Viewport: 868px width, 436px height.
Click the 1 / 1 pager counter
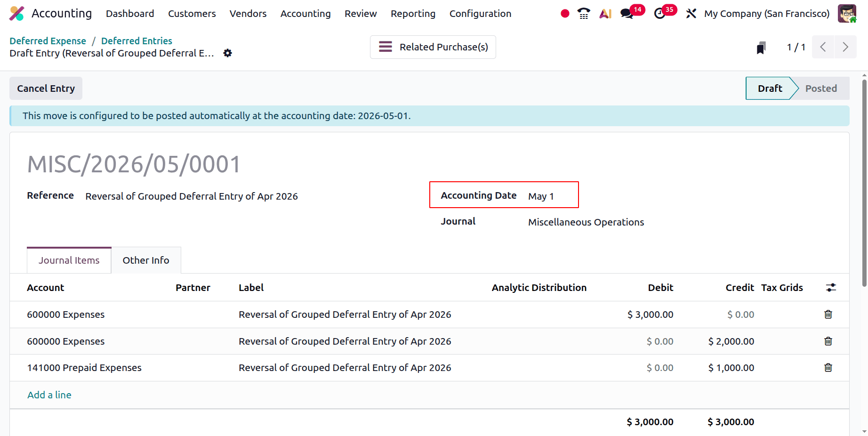[796, 47]
